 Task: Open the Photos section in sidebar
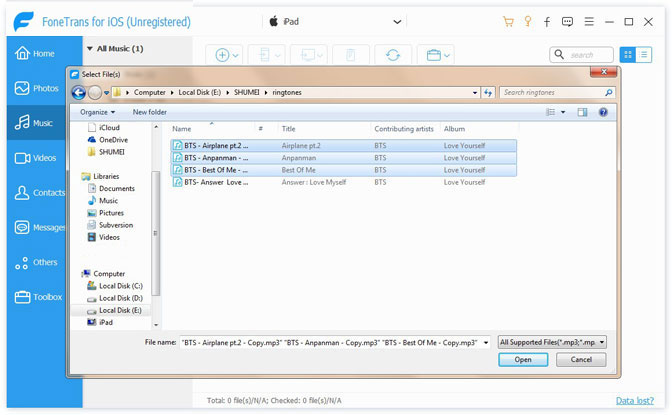coord(36,88)
